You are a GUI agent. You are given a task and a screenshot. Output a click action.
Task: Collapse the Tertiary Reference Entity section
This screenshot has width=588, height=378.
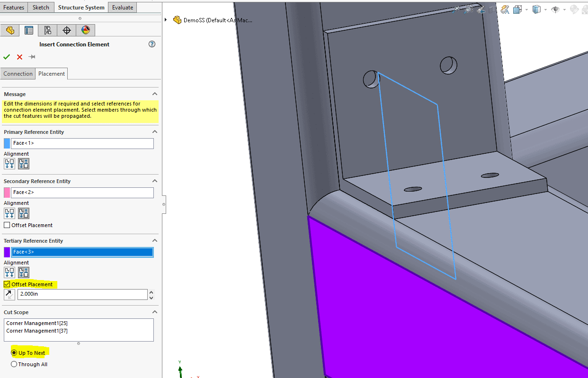pos(154,241)
